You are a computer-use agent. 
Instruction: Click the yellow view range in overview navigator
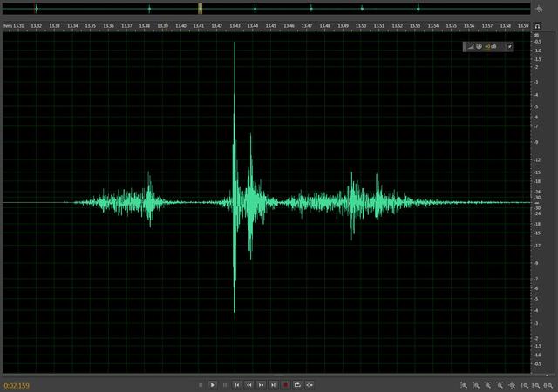coord(200,9)
